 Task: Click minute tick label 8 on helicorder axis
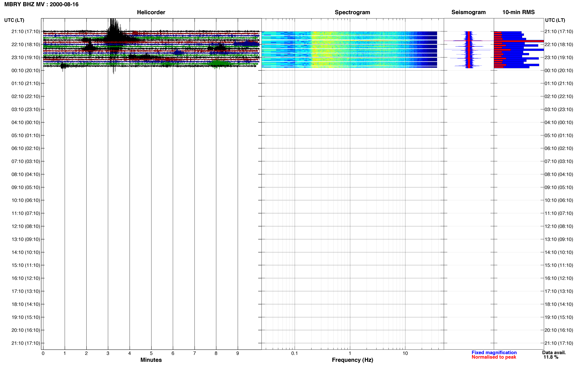pyautogui.click(x=216, y=353)
